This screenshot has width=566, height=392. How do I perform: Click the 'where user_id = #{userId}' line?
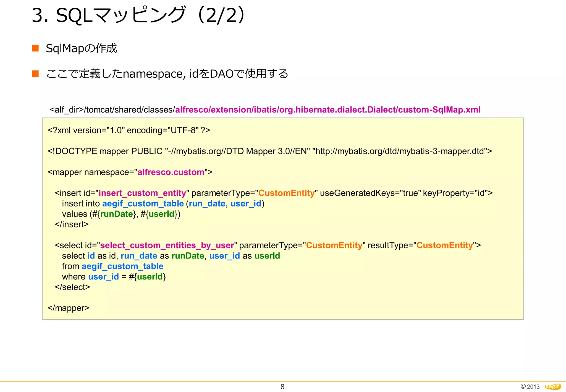[x=114, y=277]
